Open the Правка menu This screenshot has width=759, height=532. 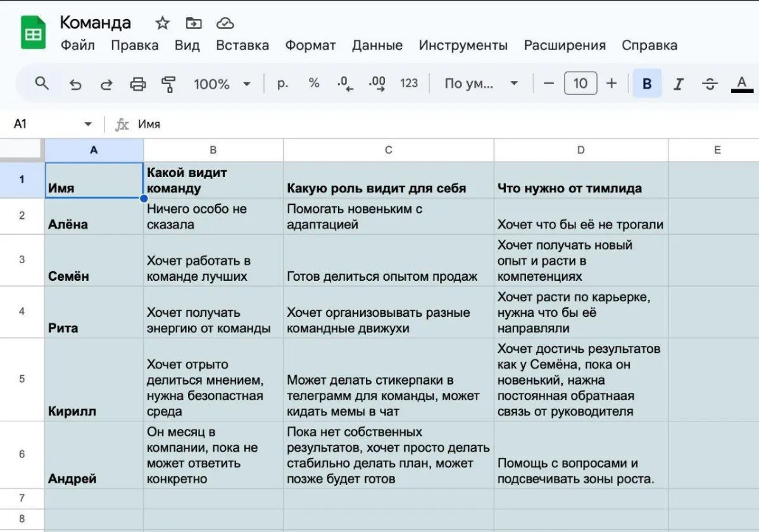point(135,46)
